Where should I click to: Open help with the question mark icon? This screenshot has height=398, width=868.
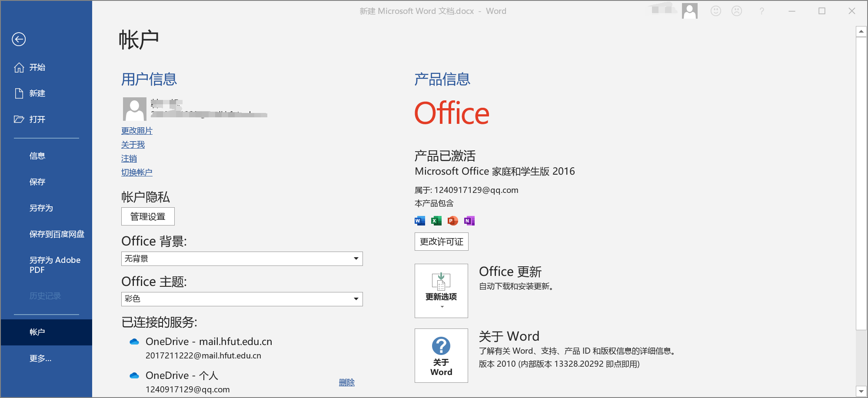(x=762, y=11)
